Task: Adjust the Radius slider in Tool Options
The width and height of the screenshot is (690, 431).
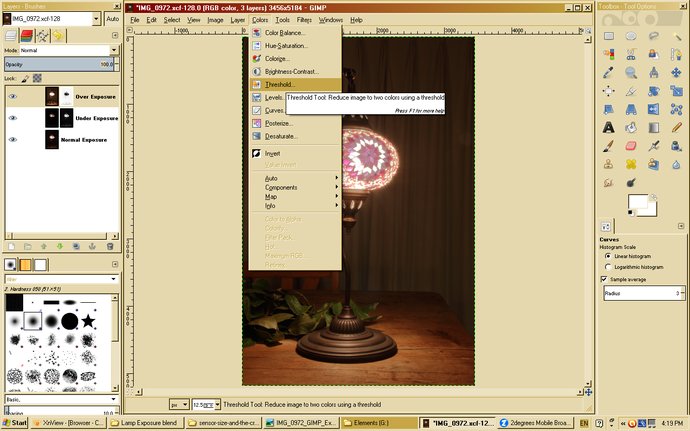Action: pyautogui.click(x=642, y=293)
